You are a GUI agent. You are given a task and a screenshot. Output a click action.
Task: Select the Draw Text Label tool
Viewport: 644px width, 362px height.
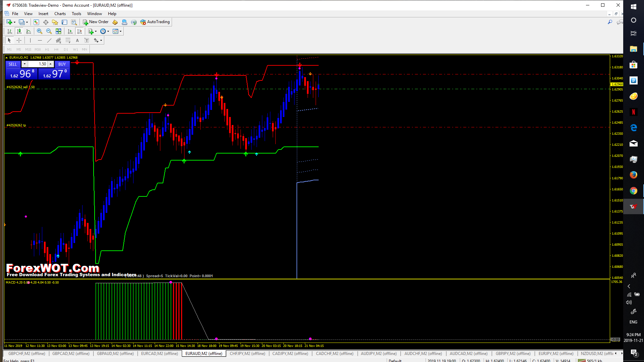[x=87, y=40]
